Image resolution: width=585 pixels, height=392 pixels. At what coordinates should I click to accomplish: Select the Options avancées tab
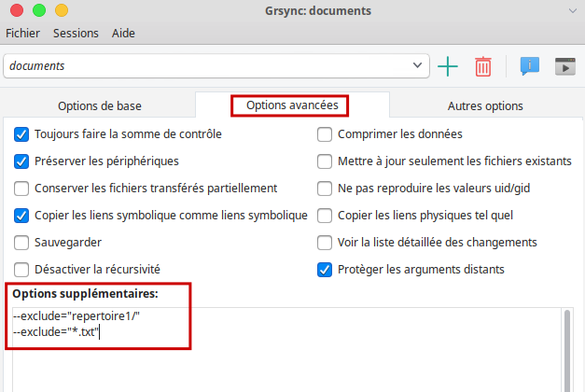(292, 105)
